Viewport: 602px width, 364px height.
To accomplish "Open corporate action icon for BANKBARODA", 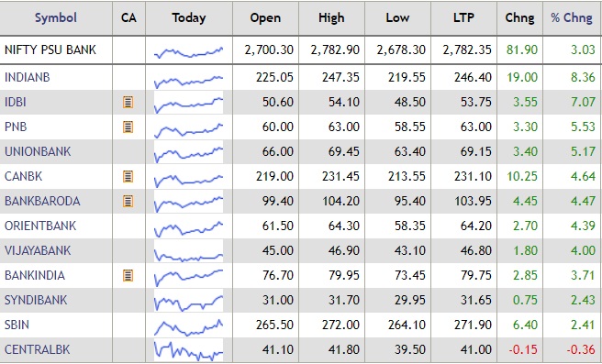I will [x=128, y=201].
